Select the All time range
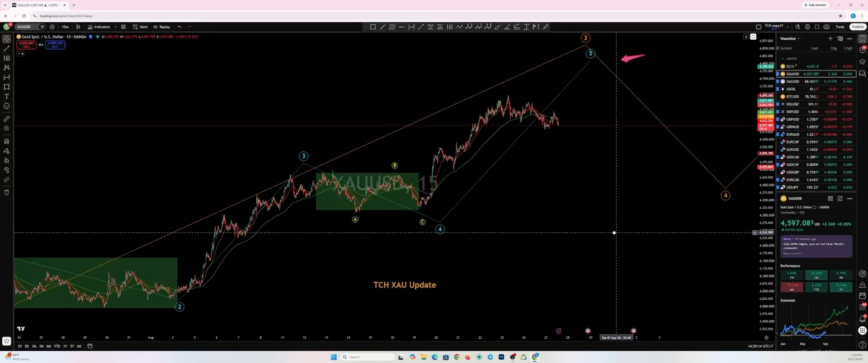The image size is (868, 363). pos(79,346)
